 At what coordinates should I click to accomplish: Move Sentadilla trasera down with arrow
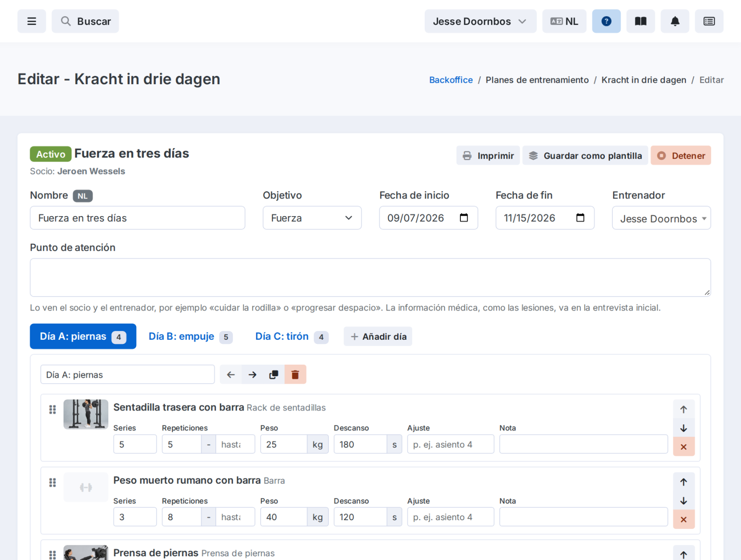tap(684, 428)
